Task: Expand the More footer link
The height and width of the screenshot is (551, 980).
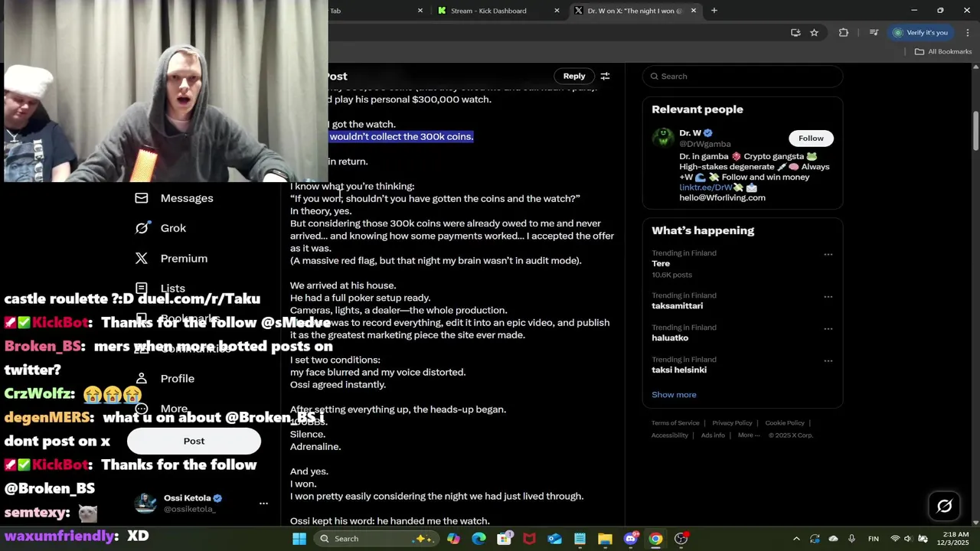Action: tap(749, 435)
